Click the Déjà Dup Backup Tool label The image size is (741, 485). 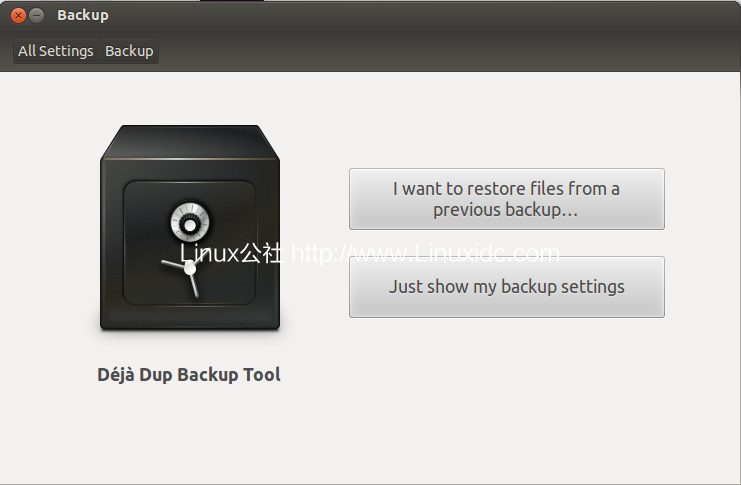[x=189, y=375]
